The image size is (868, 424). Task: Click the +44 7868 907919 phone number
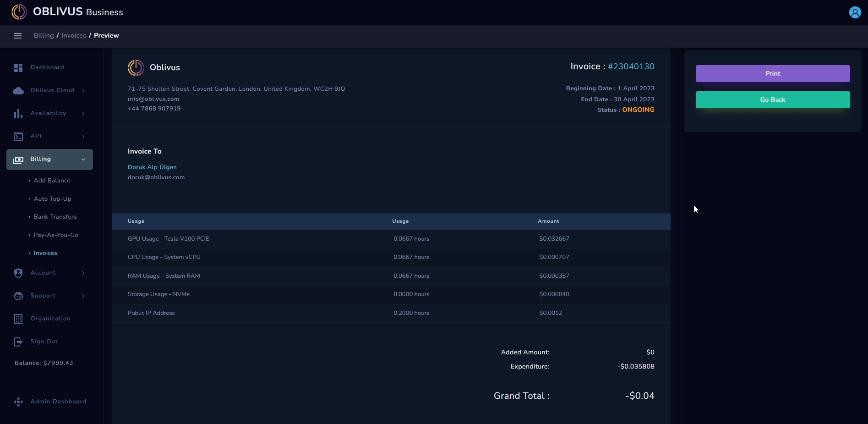pyautogui.click(x=154, y=109)
